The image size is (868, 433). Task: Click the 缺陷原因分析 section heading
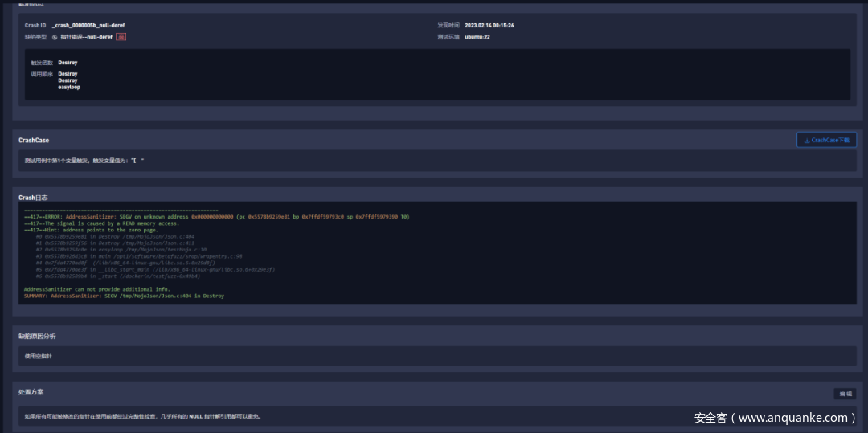pyautogui.click(x=37, y=336)
